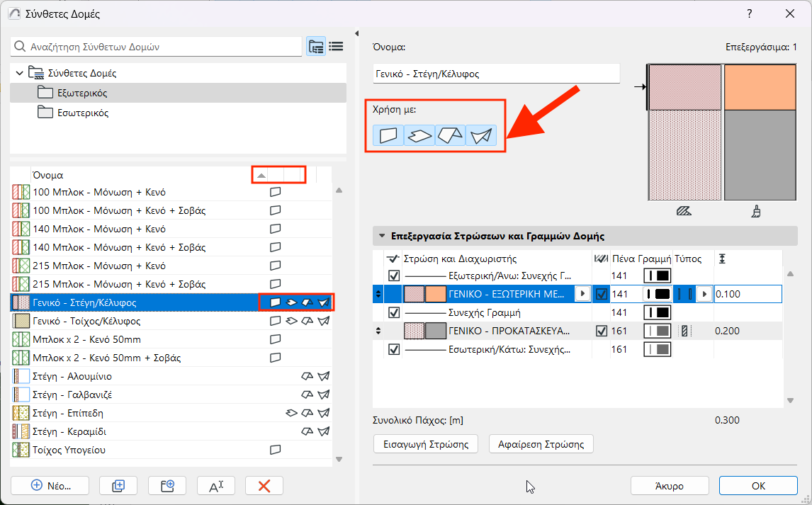Toggle Wall usage under Χρήση με
Image resolution: width=812 pixels, height=505 pixels.
388,135
